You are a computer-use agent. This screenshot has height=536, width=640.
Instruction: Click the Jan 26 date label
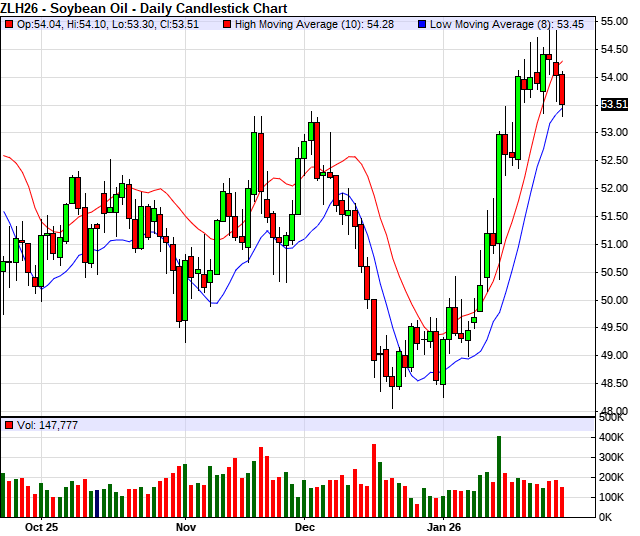444,526
